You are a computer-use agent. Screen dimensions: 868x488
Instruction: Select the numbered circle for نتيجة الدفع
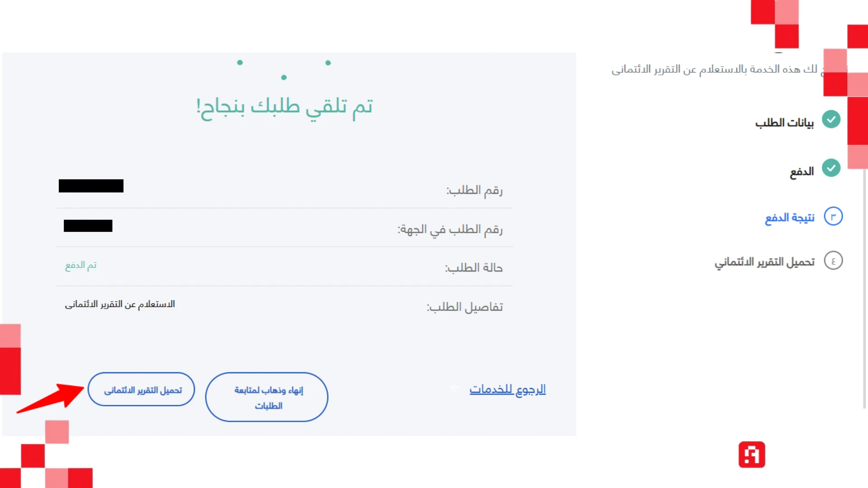[833, 216]
